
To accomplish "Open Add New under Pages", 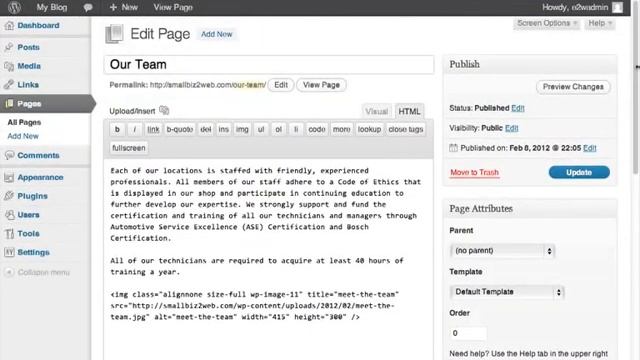I will [23, 136].
